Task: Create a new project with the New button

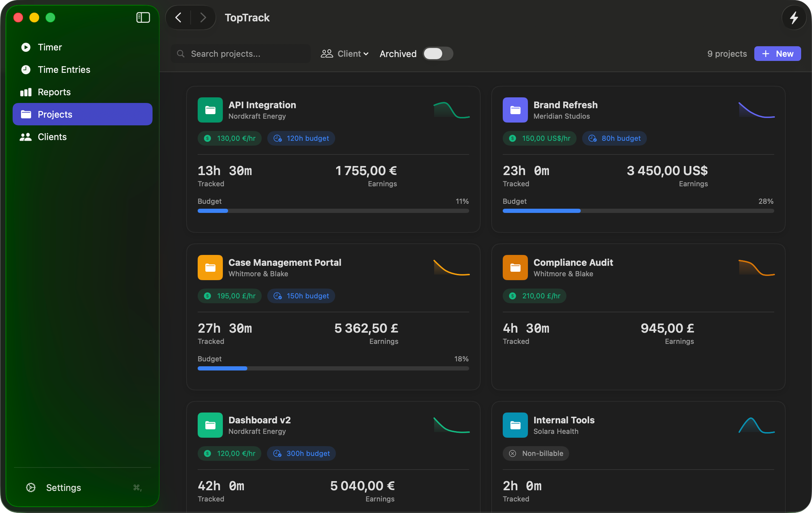Action: [x=777, y=54]
